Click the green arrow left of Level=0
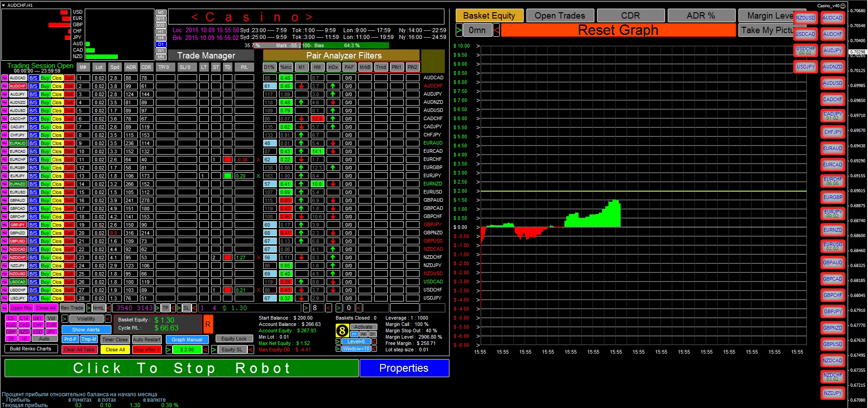 [x=338, y=341]
